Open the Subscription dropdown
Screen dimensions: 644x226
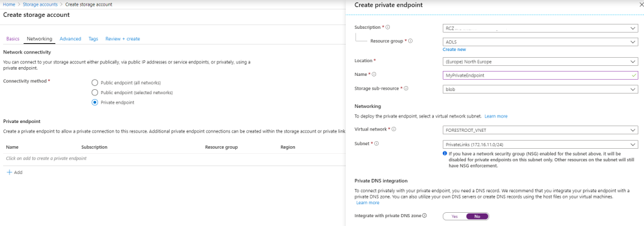pos(540,28)
